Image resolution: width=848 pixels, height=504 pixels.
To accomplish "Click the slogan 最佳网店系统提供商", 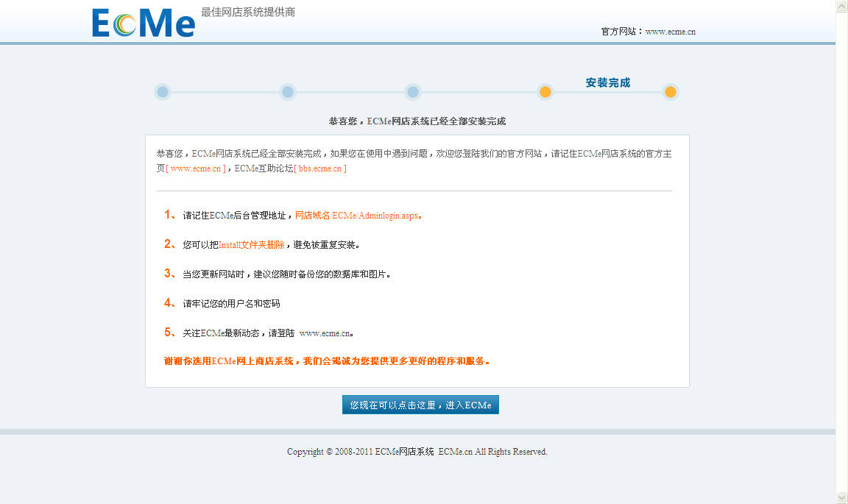I will pyautogui.click(x=248, y=12).
